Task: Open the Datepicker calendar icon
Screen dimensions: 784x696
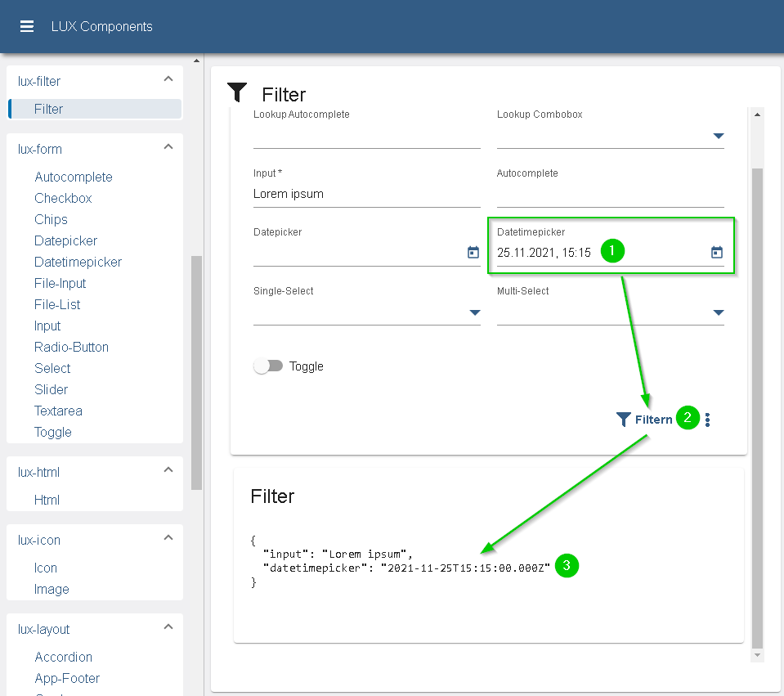Action: tap(473, 253)
